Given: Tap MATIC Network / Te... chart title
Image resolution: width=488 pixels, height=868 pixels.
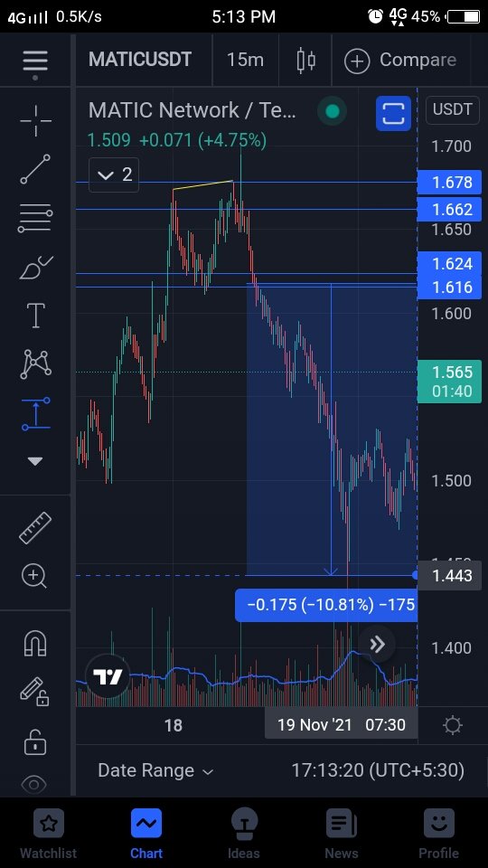Looking at the screenshot, I should point(192,110).
